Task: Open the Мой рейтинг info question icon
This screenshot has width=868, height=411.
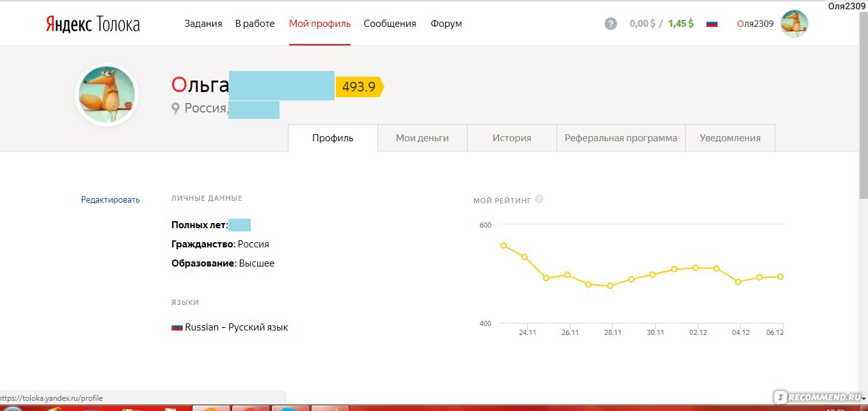Action: tap(539, 199)
